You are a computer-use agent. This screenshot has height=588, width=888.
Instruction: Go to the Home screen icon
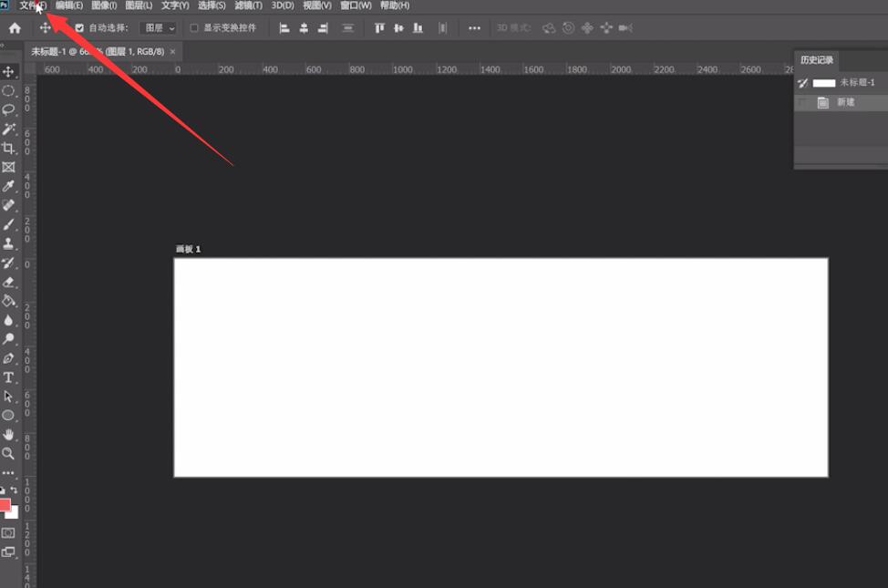pos(15,27)
